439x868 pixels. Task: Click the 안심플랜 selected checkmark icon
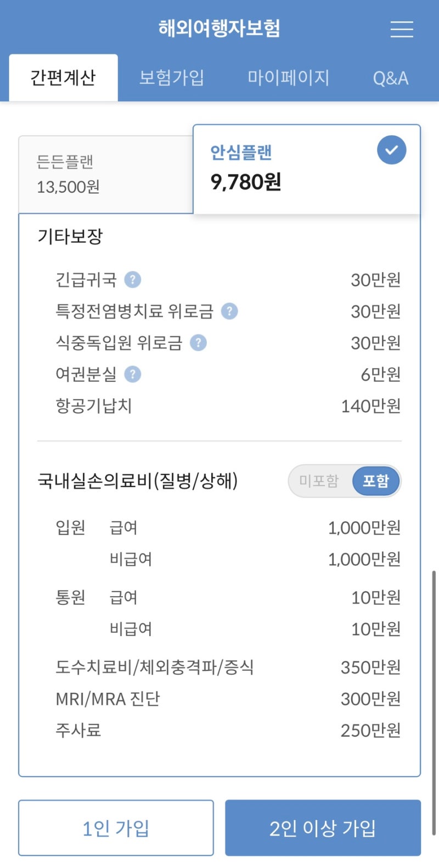391,150
